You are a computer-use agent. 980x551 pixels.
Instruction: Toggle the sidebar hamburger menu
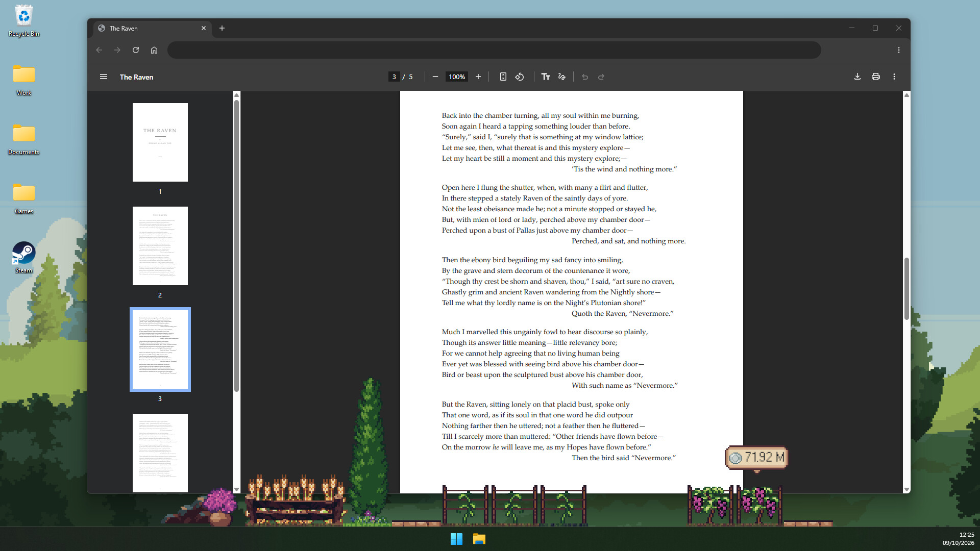104,77
